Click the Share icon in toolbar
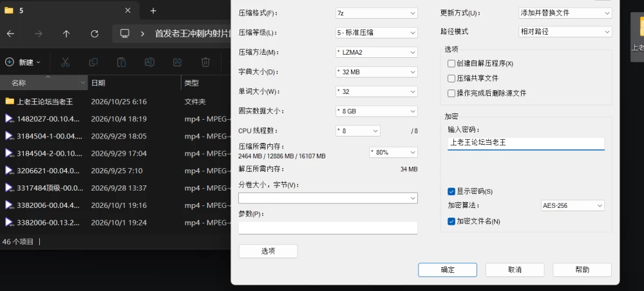This screenshot has width=644, height=291. coord(178,62)
